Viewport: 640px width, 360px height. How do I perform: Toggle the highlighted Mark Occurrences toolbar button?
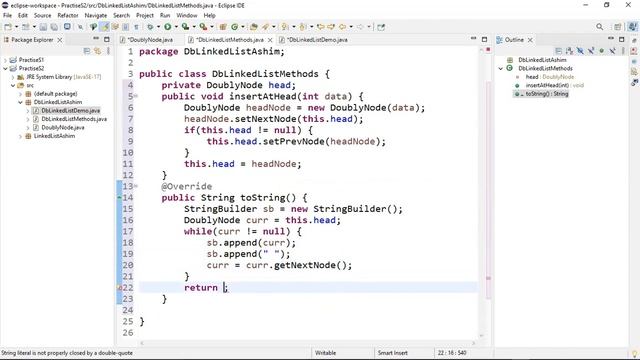tap(104, 27)
